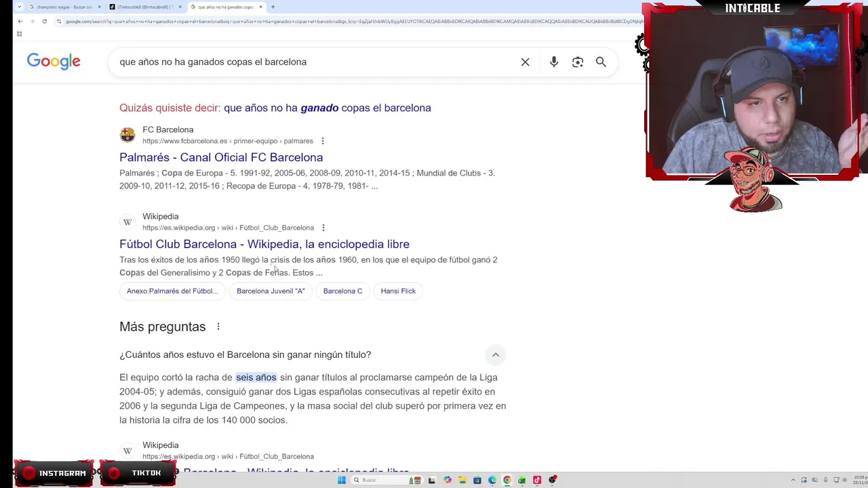Viewport: 868px width, 488px height.
Task: Click the fcbarcelona.es breadcrumb URL
Action: pyautogui.click(x=228, y=141)
